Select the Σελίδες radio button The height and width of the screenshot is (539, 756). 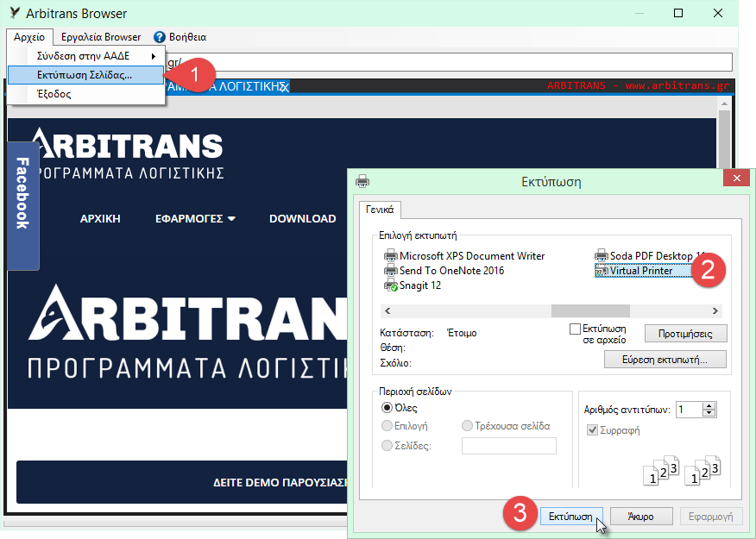point(387,446)
